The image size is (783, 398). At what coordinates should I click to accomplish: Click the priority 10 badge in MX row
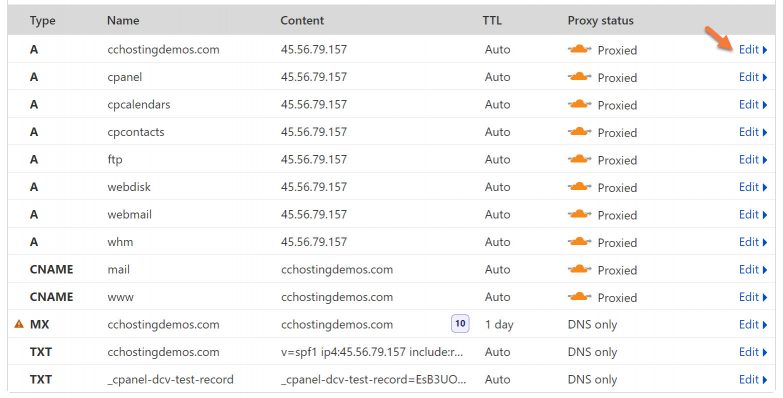click(x=460, y=324)
